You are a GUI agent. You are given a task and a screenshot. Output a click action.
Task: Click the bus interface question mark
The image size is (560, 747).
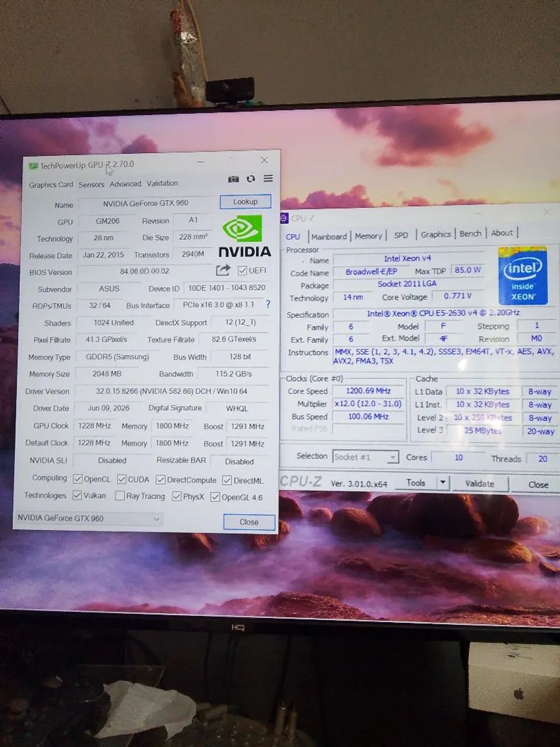click(x=268, y=304)
